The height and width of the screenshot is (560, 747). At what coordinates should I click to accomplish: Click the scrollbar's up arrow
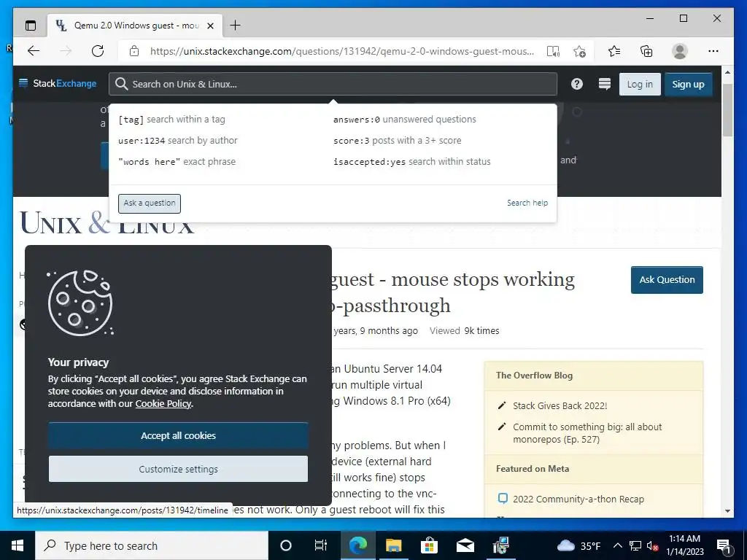click(727, 72)
